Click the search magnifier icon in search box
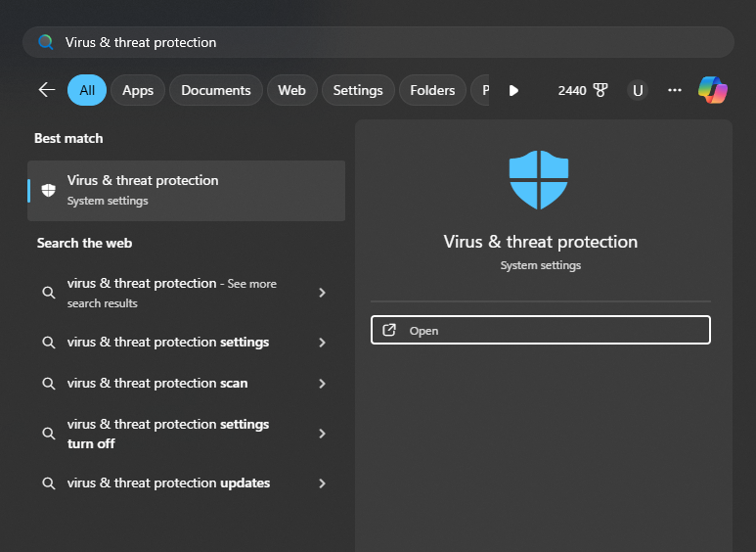Screen dimensions: 756x552 tap(45, 42)
